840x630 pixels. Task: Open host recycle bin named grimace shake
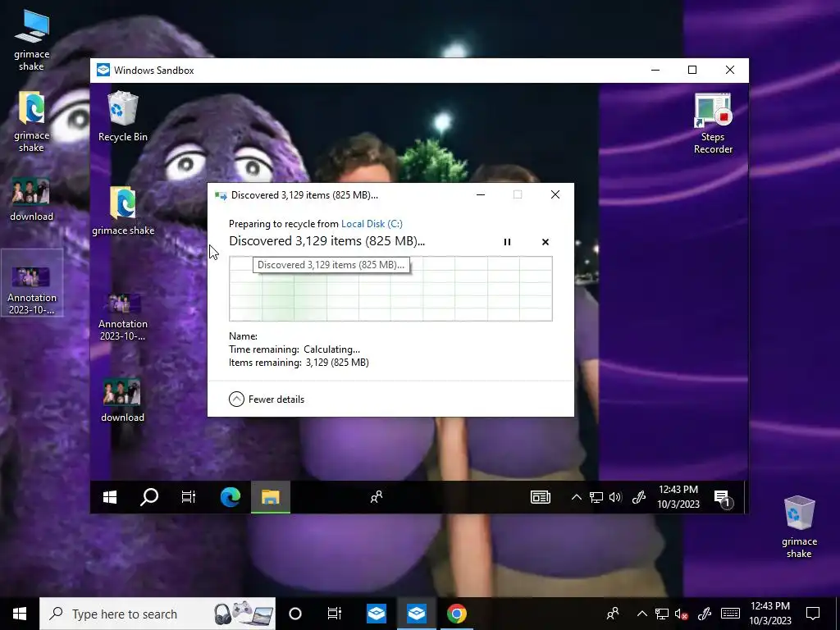(x=799, y=527)
